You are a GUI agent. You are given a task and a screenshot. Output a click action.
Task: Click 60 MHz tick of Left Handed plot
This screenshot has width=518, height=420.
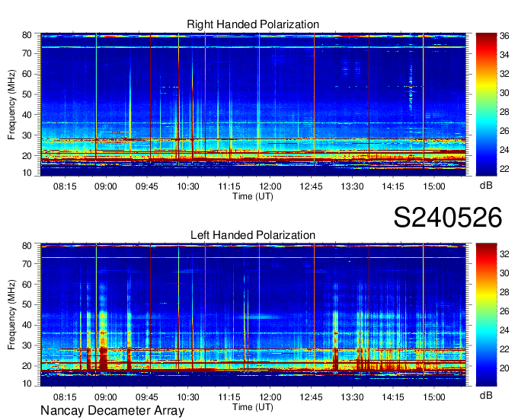(x=27, y=285)
